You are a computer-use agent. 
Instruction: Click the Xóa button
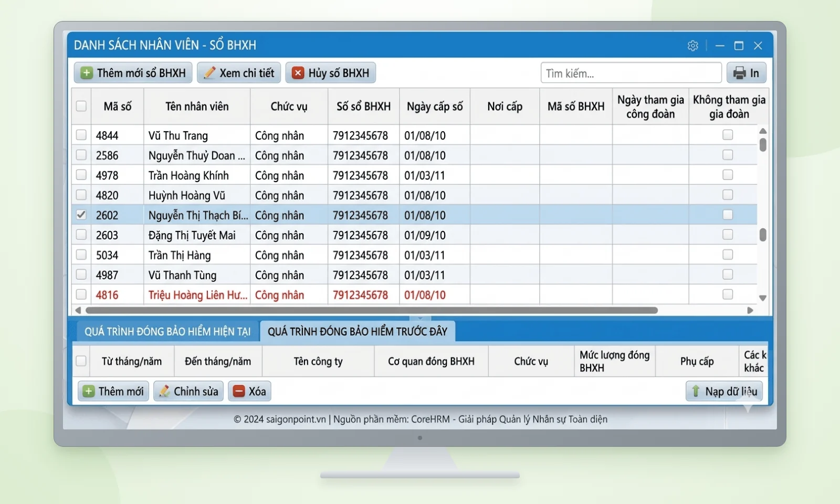pos(249,391)
